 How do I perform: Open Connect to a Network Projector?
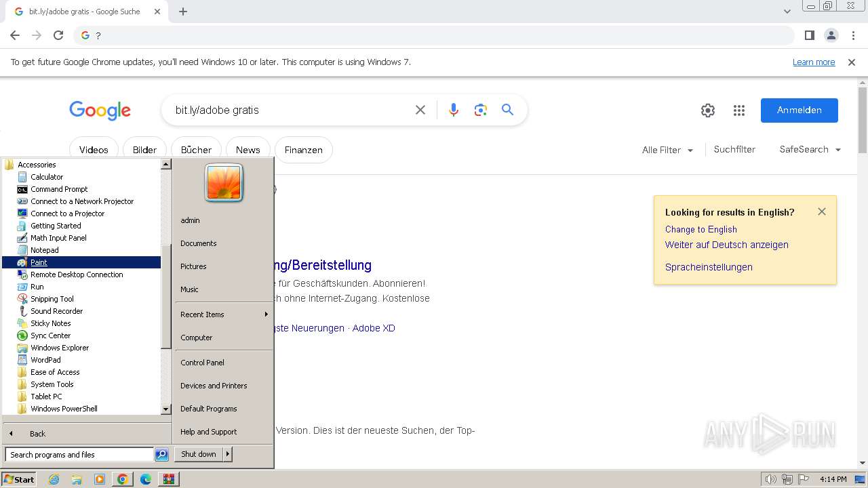click(x=82, y=201)
